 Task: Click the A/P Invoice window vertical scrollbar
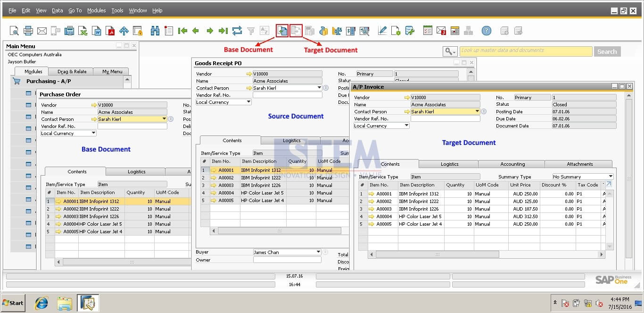(x=628, y=175)
